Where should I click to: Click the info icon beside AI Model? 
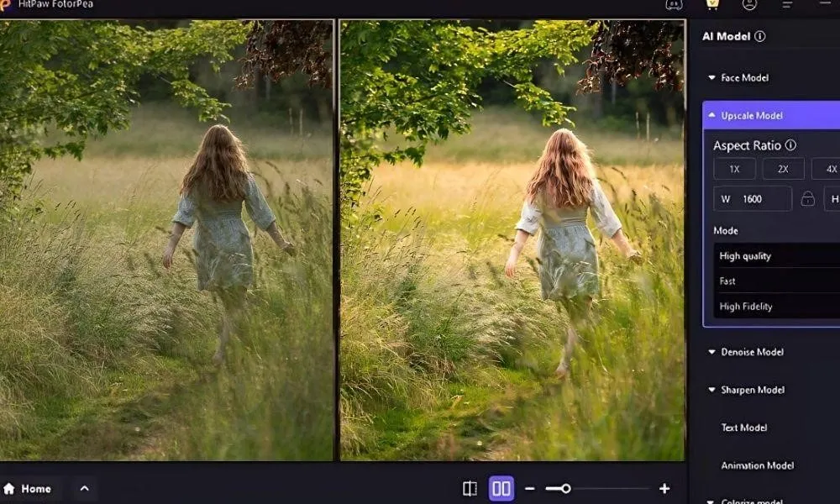[x=760, y=37]
